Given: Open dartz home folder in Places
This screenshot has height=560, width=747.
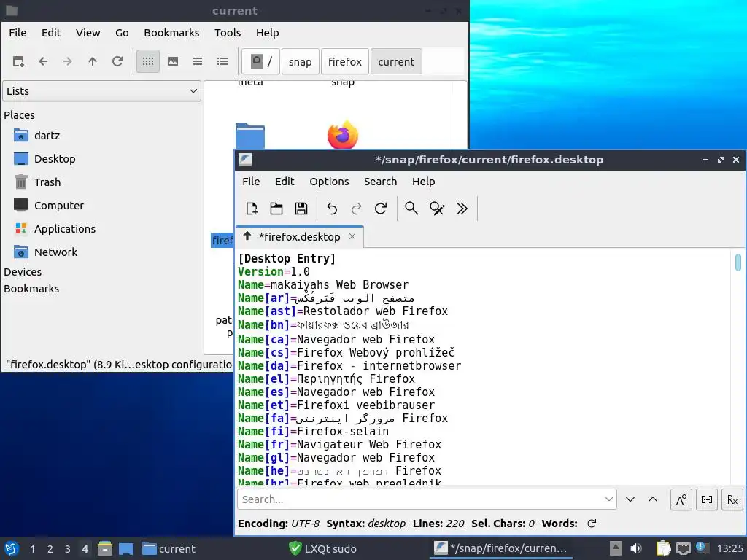Looking at the screenshot, I should tap(47, 136).
